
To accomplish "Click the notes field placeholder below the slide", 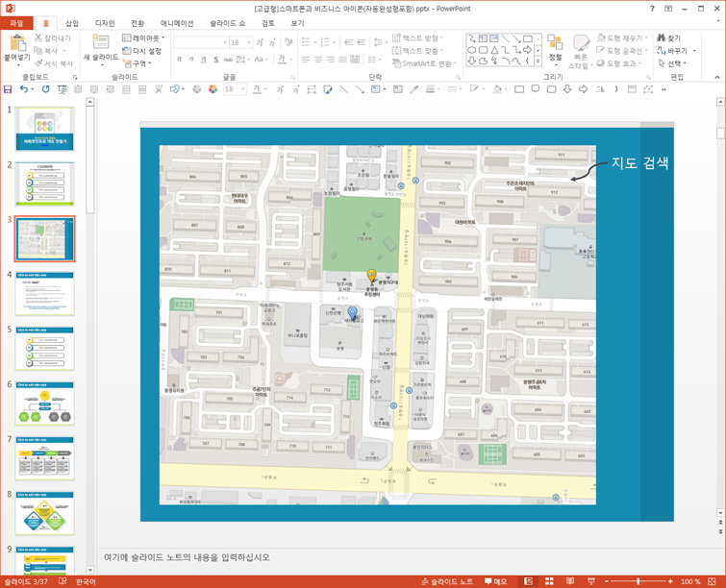I will [x=187, y=557].
